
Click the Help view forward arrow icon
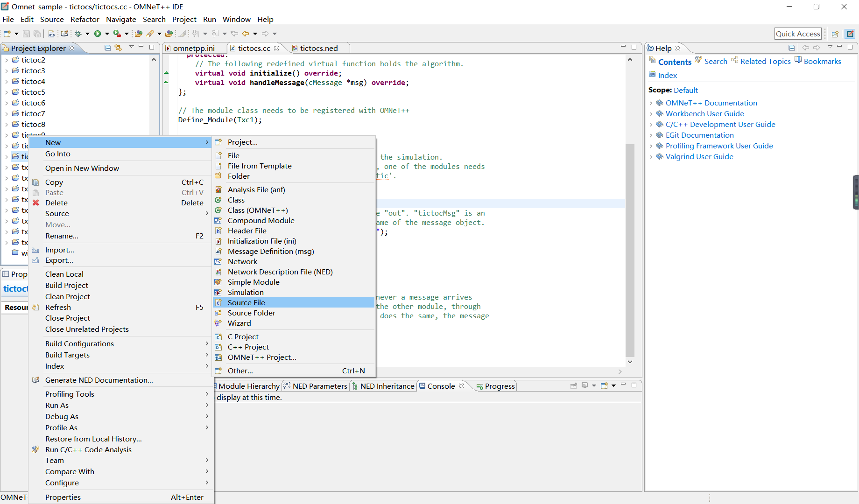[817, 48]
